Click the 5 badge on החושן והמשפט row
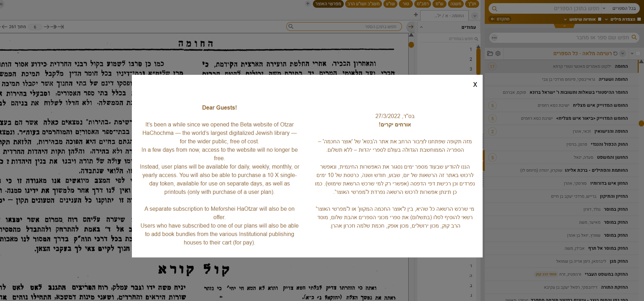644x301 pixels. (x=492, y=157)
